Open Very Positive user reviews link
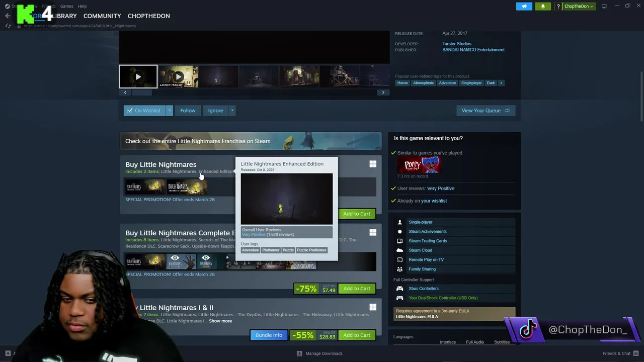This screenshot has width=644, height=362. pyautogui.click(x=441, y=189)
